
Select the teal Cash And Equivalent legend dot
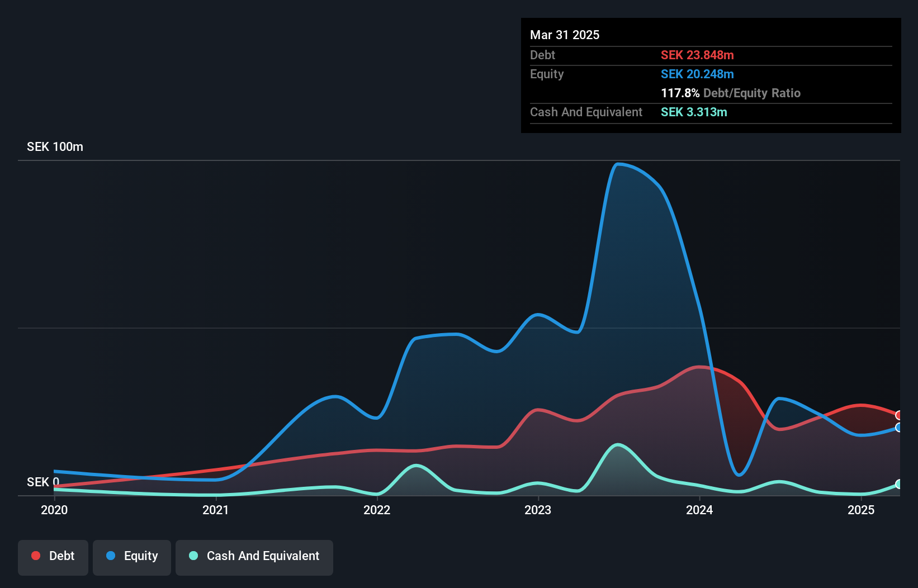(193, 556)
